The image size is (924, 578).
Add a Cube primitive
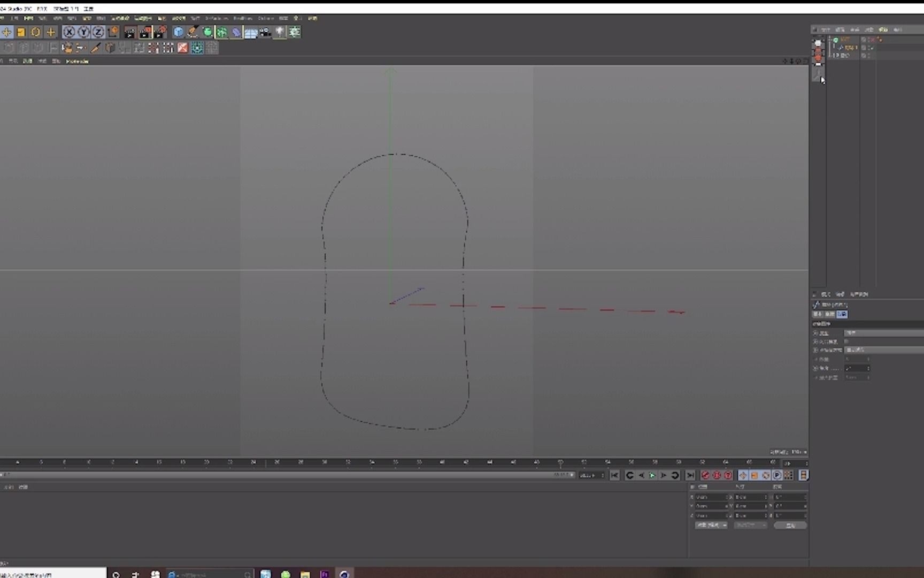point(179,32)
